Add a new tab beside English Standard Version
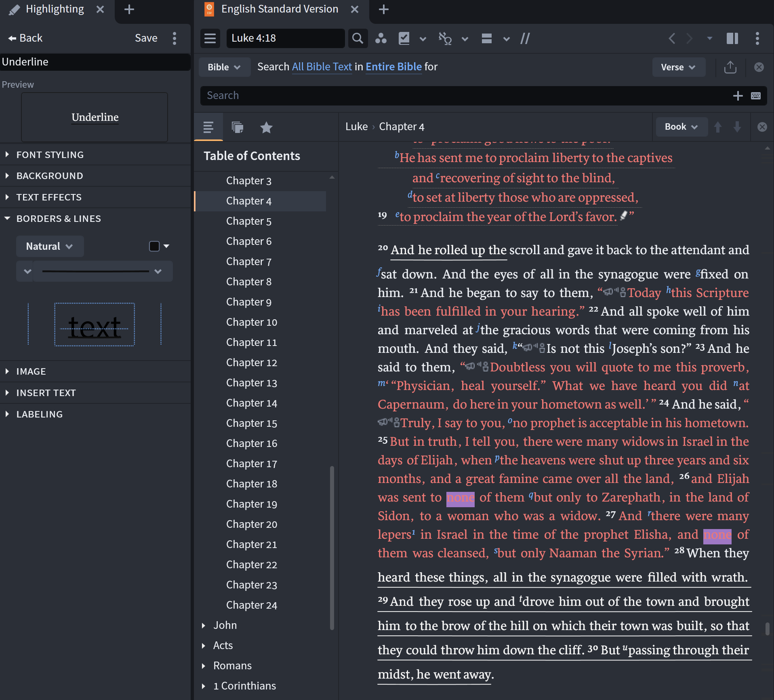This screenshot has width=774, height=700. pos(384,9)
